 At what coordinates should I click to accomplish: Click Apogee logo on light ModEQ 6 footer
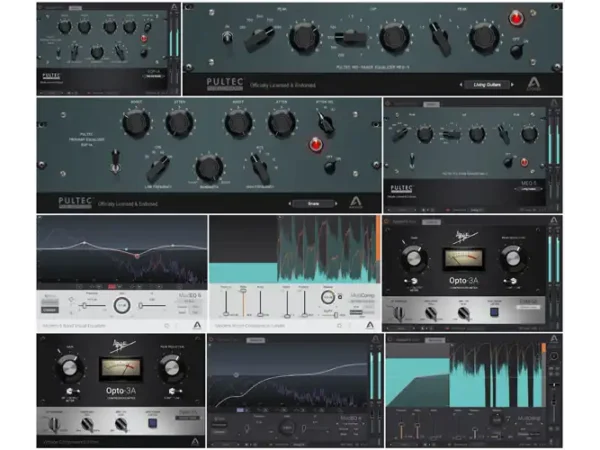coord(197,325)
